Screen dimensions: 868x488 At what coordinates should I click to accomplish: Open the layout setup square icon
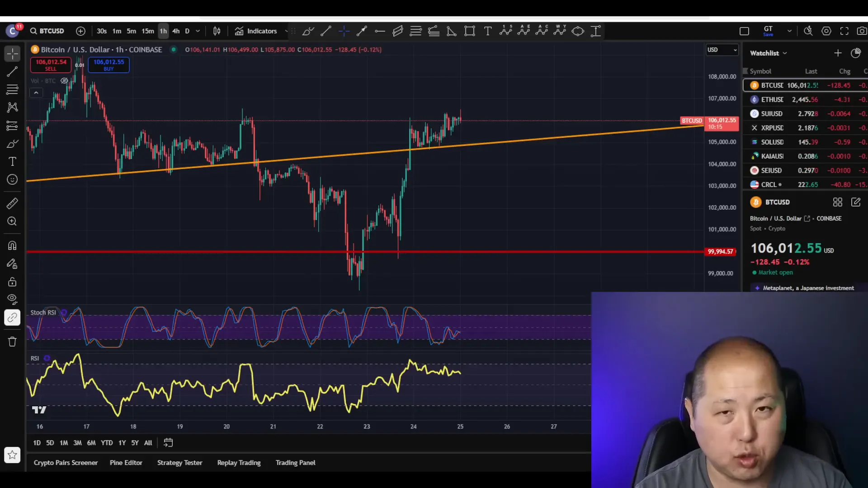point(744,31)
